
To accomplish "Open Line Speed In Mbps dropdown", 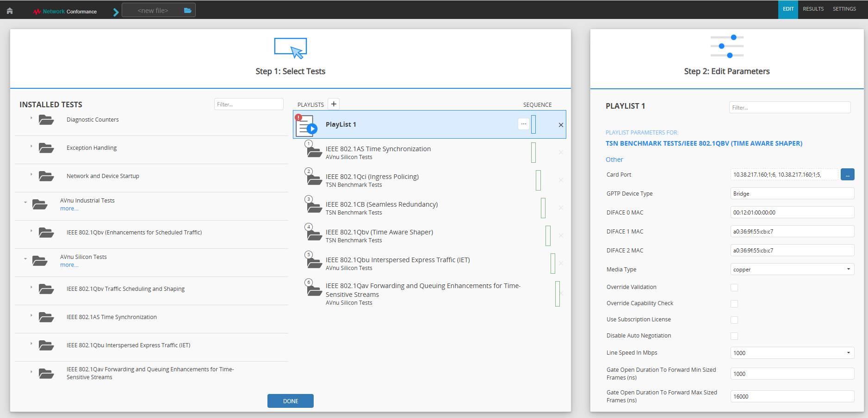I will pos(792,353).
